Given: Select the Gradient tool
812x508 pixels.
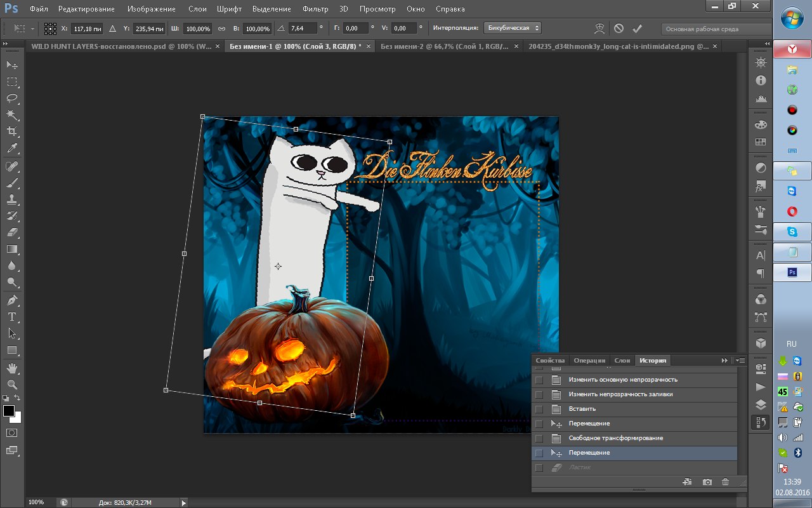Looking at the screenshot, I should pos(12,249).
